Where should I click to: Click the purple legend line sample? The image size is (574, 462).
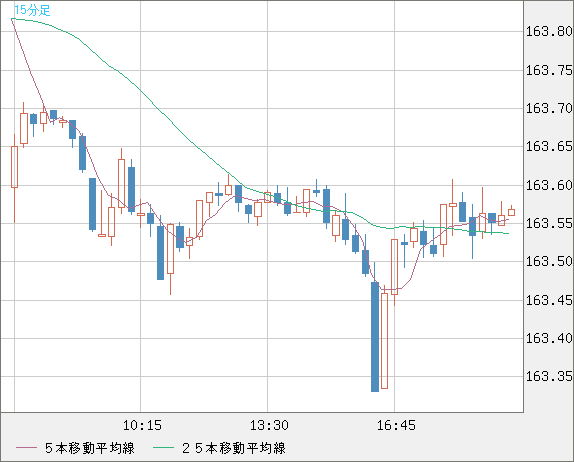coord(26,448)
